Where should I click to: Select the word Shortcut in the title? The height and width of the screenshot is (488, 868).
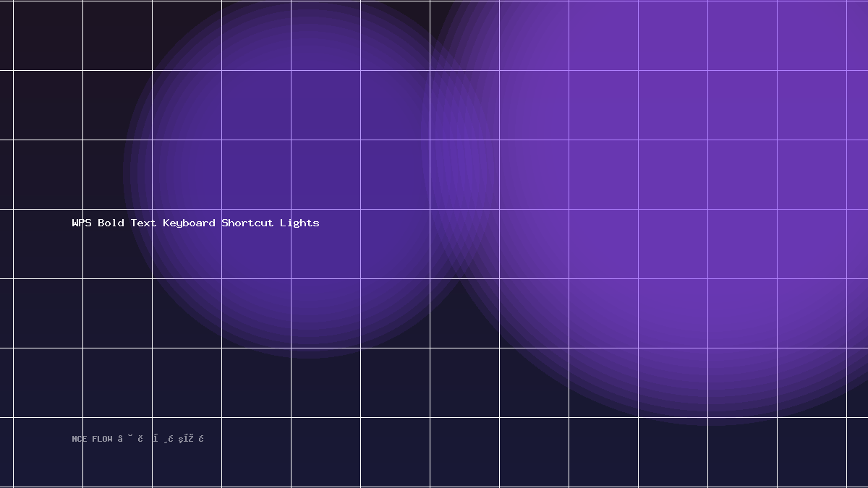point(247,223)
